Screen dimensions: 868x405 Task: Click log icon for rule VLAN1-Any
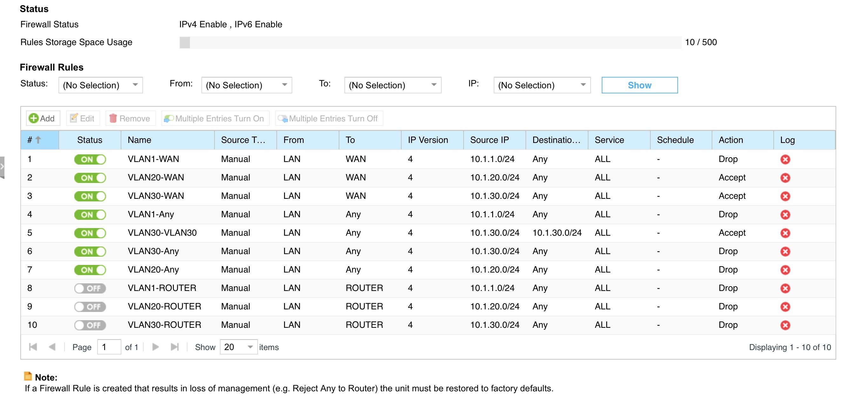click(785, 215)
